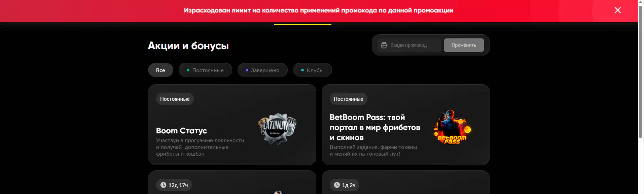Click 'Постоянные' tag on Boom Статус card
Viewport: 644px width, 194px height.
point(175,99)
